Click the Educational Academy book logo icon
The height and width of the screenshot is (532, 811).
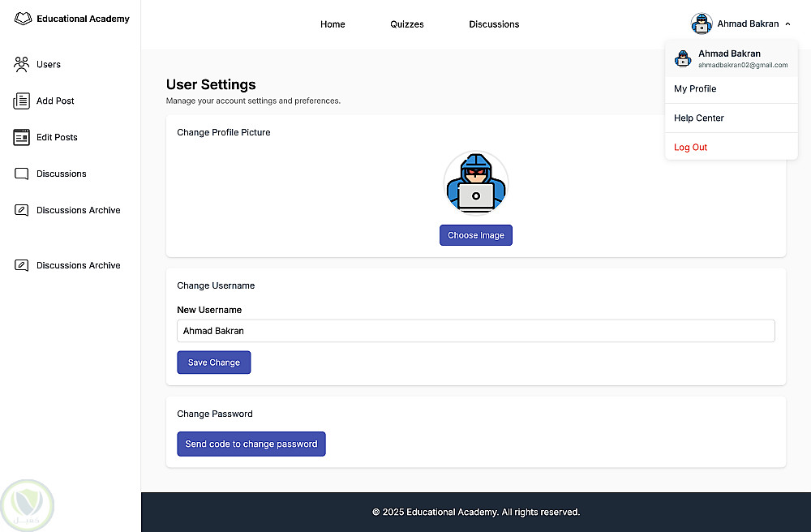(23, 19)
